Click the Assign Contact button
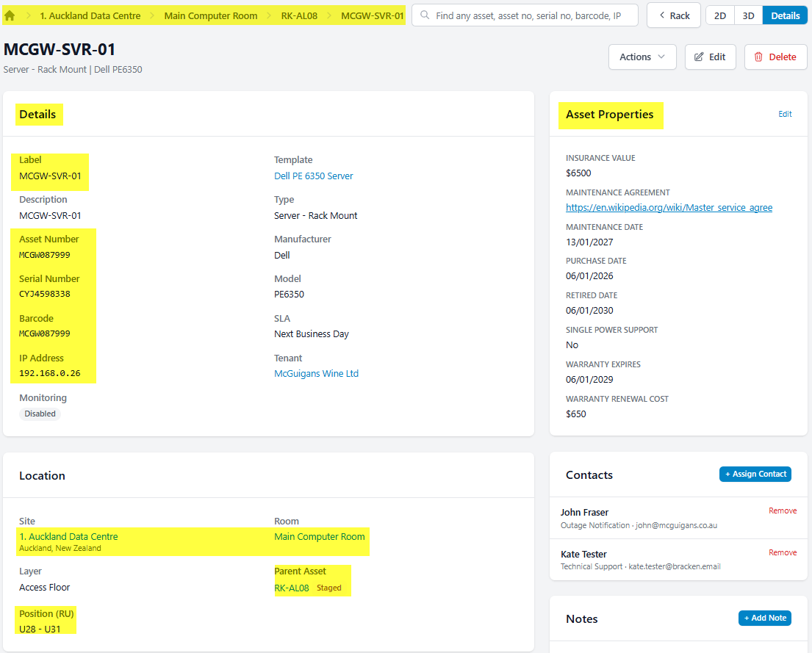This screenshot has width=812, height=653. (x=755, y=474)
